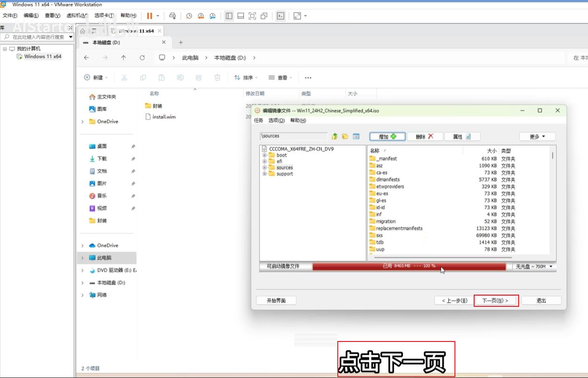The width and height of the screenshot is (588, 378).
Task: Click the take snapshot clock icon
Action: coord(189,16)
